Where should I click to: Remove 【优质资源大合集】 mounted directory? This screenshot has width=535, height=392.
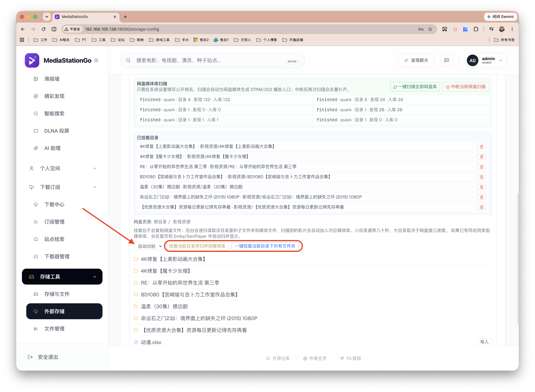pos(482,207)
